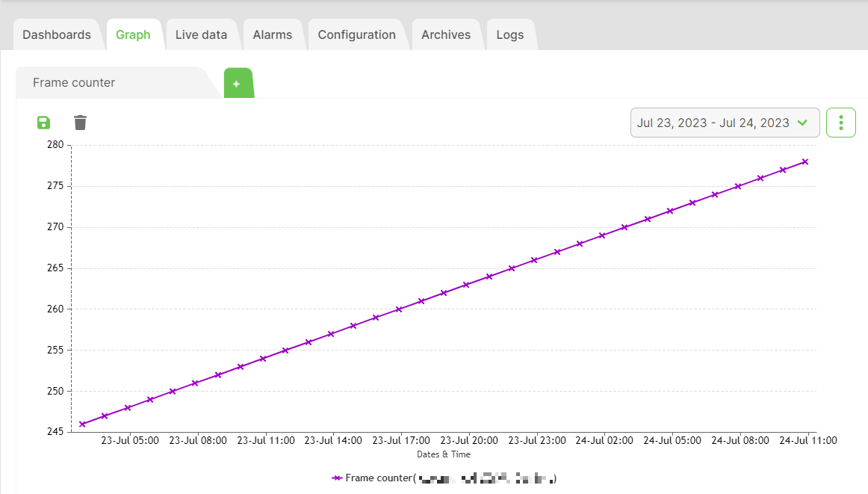Open the Live data tab
This screenshot has height=494, width=868.
[201, 35]
